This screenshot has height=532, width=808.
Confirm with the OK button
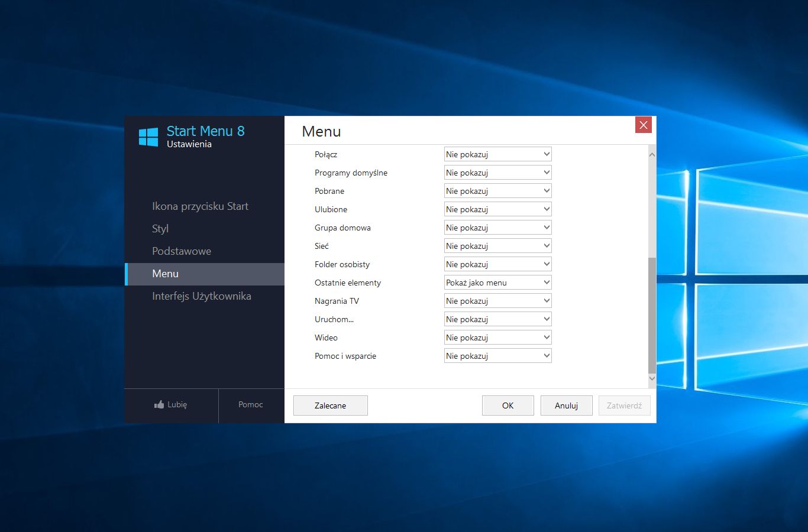coord(508,406)
